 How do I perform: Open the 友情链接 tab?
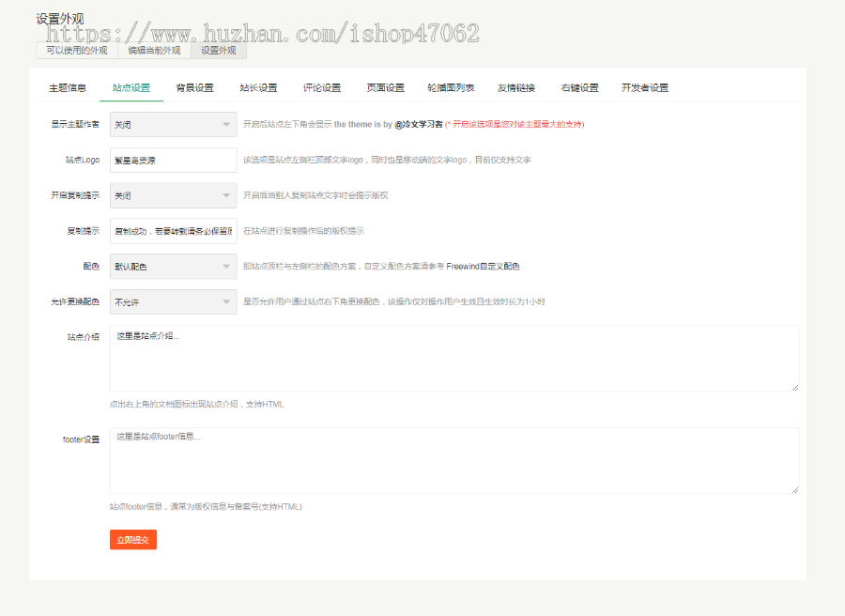pyautogui.click(x=516, y=88)
